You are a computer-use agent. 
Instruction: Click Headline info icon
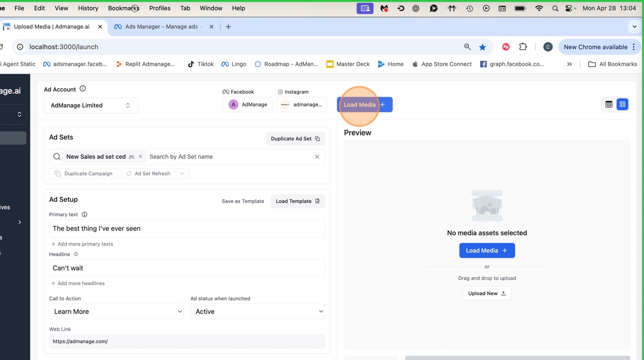[x=75, y=254]
